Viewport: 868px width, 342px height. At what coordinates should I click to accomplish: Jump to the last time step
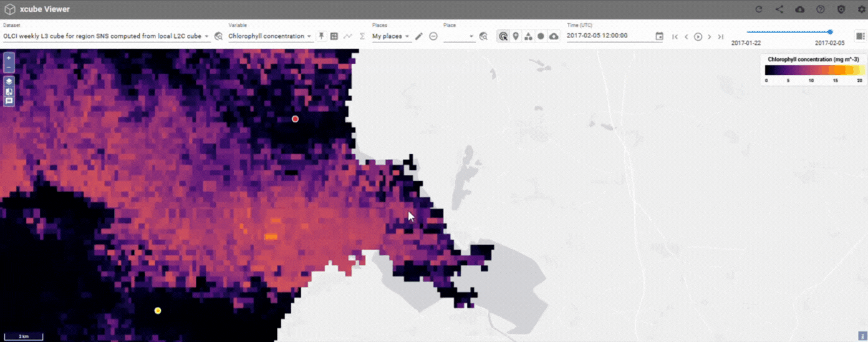tap(721, 37)
